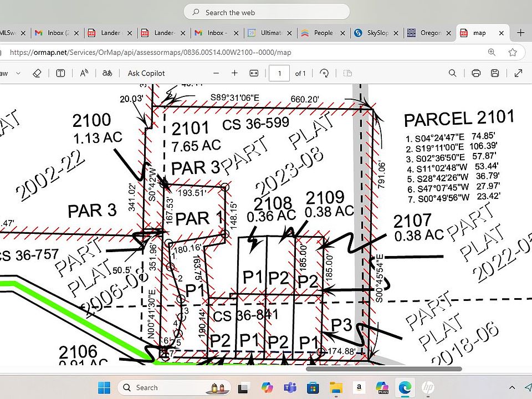Click lot number 2109 on the map
Viewport: 532px width, 399px height.
tap(325, 197)
